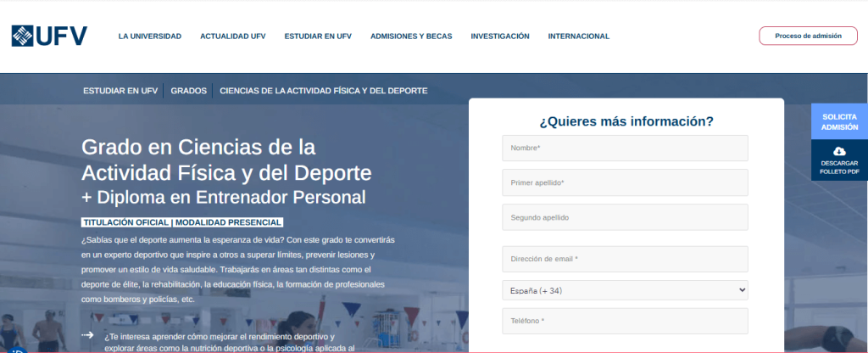The height and width of the screenshot is (353, 868).
Task: Click the download cloud icon for the PDF brochure
Action: click(x=839, y=151)
